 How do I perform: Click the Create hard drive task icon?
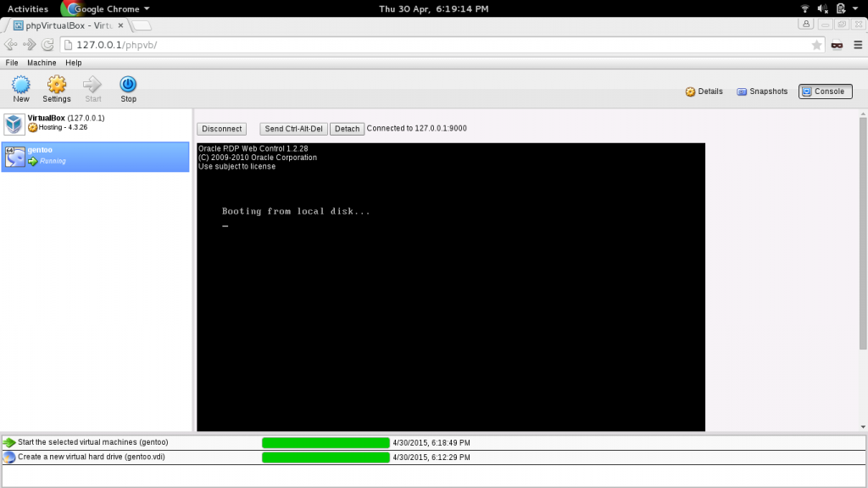(x=9, y=457)
